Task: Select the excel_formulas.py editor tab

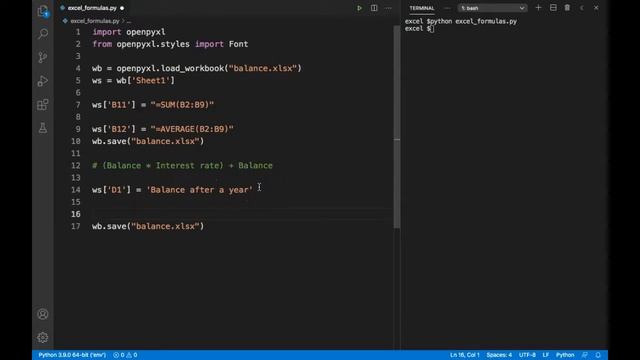Action: (x=92, y=8)
